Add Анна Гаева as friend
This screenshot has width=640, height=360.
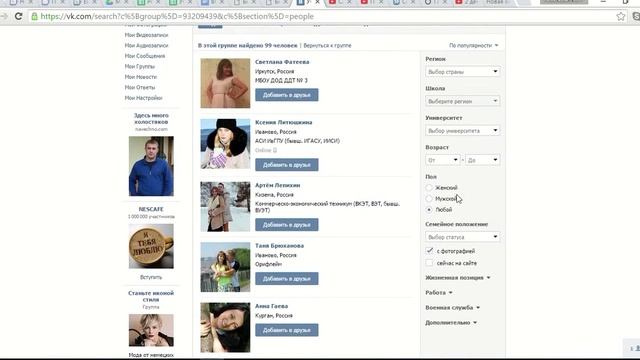pyautogui.click(x=287, y=330)
